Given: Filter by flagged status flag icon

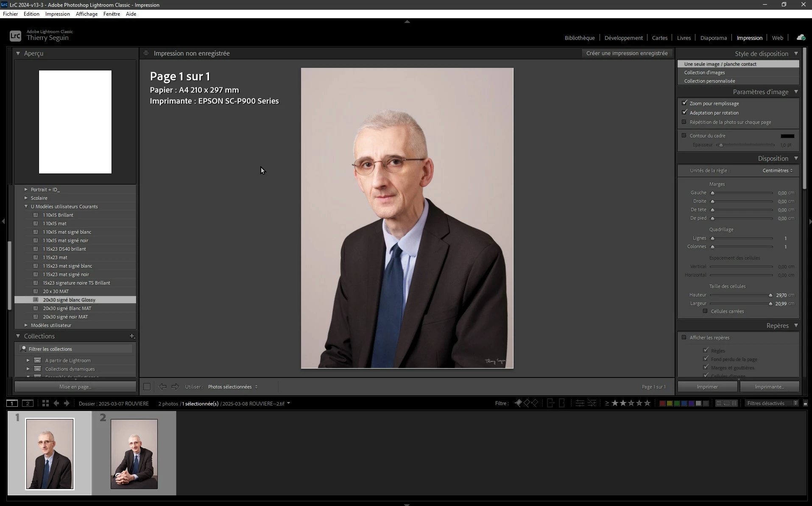Looking at the screenshot, I should pyautogui.click(x=518, y=403).
